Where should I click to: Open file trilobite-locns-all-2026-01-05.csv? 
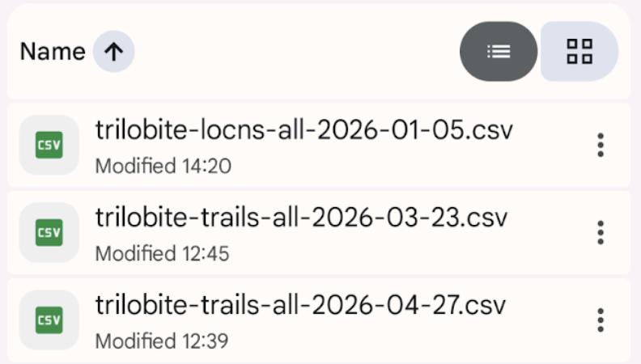[x=304, y=130]
